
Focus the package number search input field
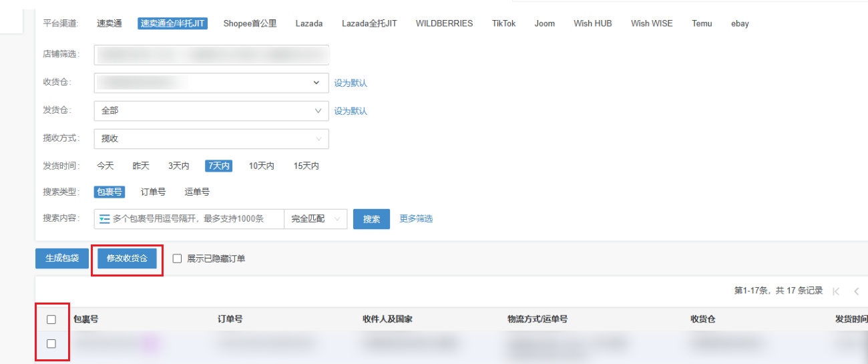coord(197,219)
